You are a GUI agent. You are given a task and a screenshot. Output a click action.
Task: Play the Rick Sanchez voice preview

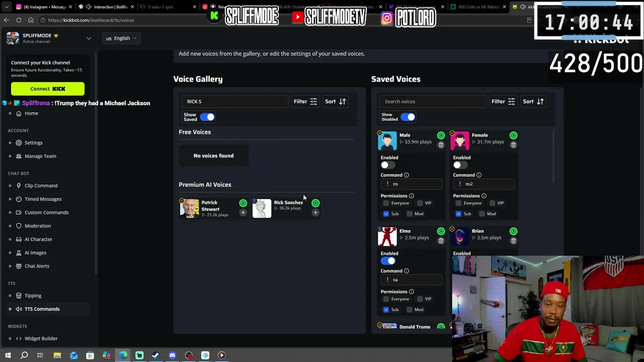point(315,203)
